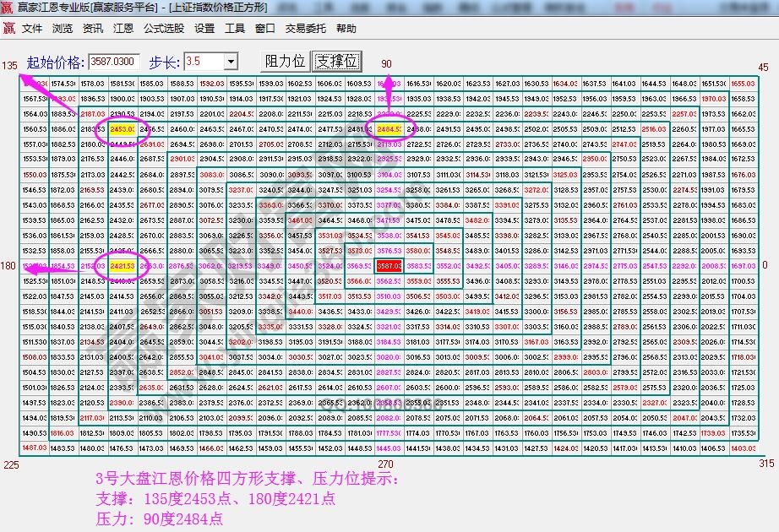Select the red center cell 3587.03
The height and width of the screenshot is (532, 779).
[389, 265]
